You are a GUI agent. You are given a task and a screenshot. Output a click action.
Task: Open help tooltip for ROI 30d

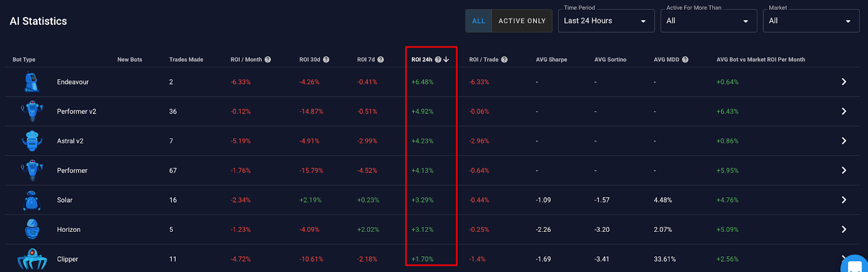[x=326, y=60]
